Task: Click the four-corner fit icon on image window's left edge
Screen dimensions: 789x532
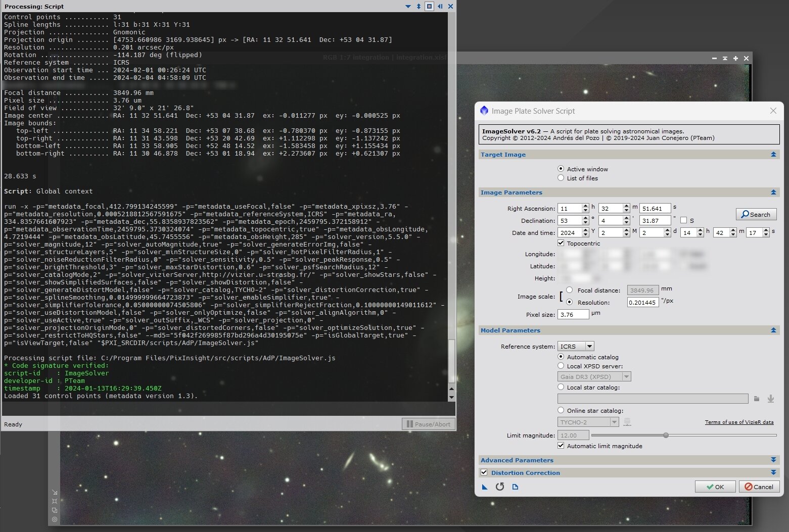Action: (x=55, y=501)
